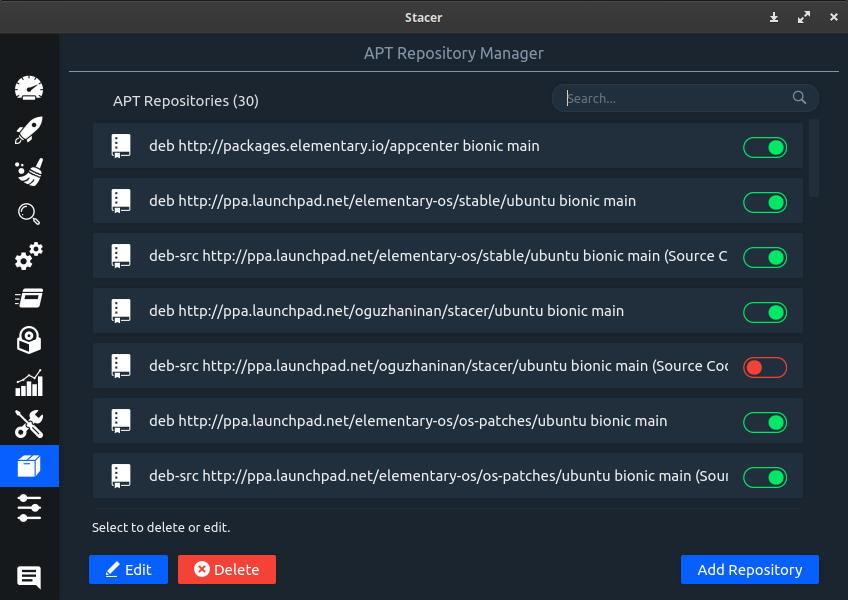The width and height of the screenshot is (848, 600).
Task: Click book icon of deb elementary-os/stable row
Action: click(121, 201)
